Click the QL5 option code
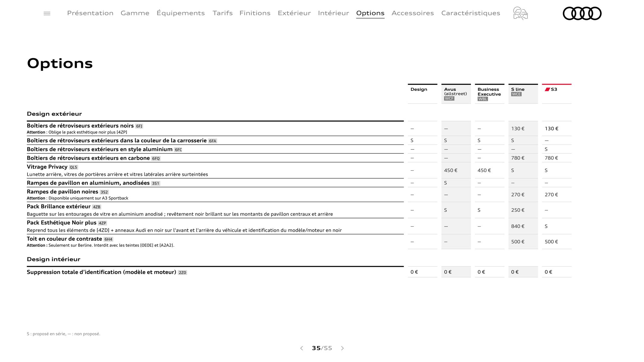The height and width of the screenshot is (362, 644). pos(73,167)
